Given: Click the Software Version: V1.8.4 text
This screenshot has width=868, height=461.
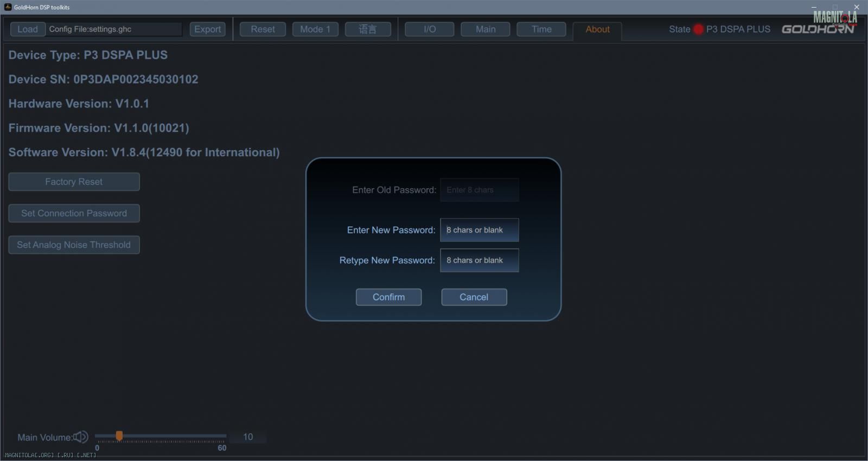Looking at the screenshot, I should tap(144, 152).
